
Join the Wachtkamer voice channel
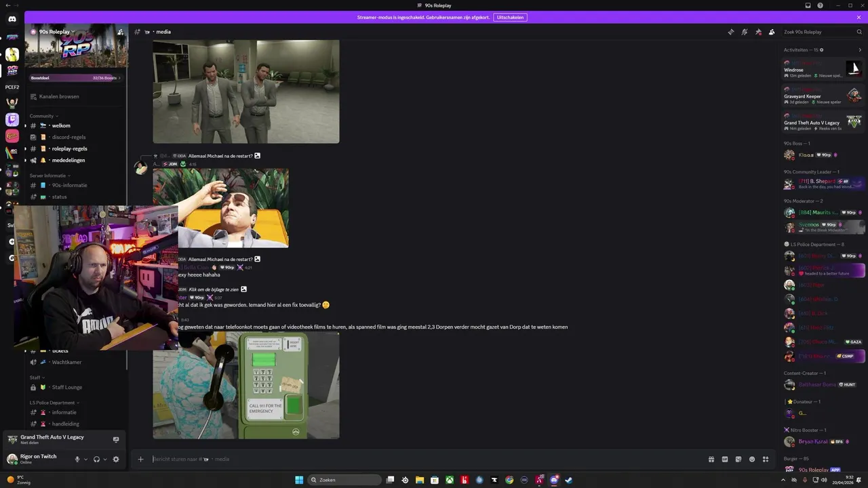pyautogui.click(x=76, y=362)
